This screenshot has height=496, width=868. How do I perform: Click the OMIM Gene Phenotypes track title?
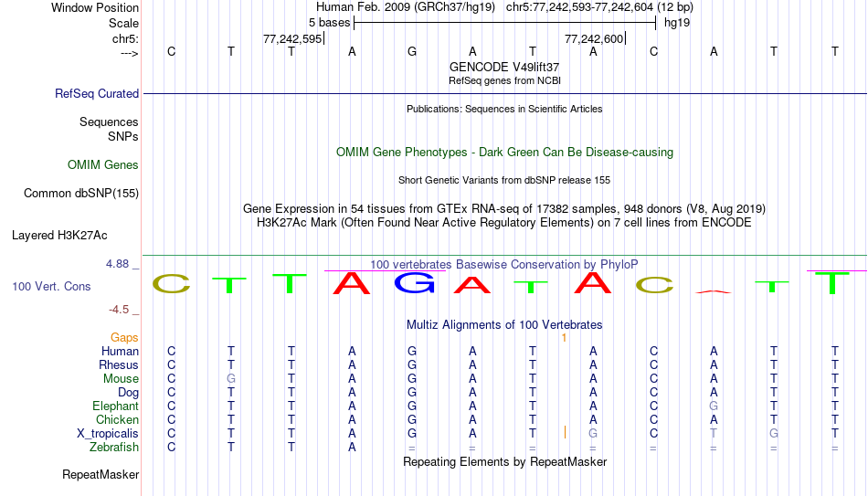504,153
